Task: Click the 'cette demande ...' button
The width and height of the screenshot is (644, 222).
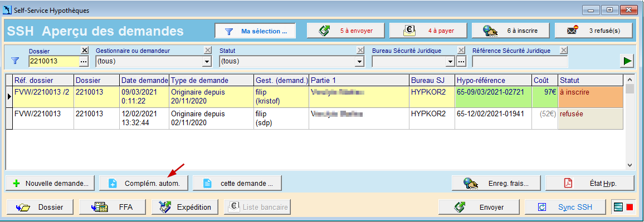Action: pos(237,184)
